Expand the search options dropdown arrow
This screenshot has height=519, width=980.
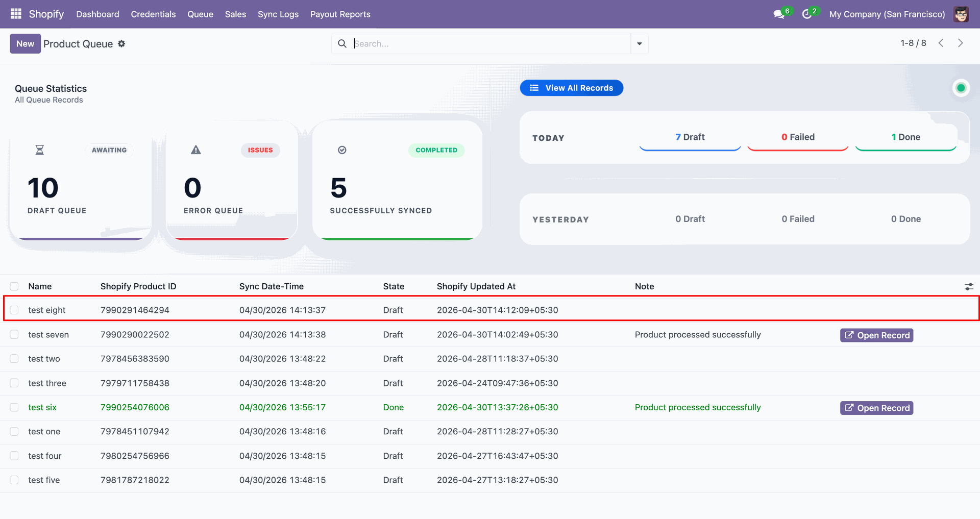point(640,44)
